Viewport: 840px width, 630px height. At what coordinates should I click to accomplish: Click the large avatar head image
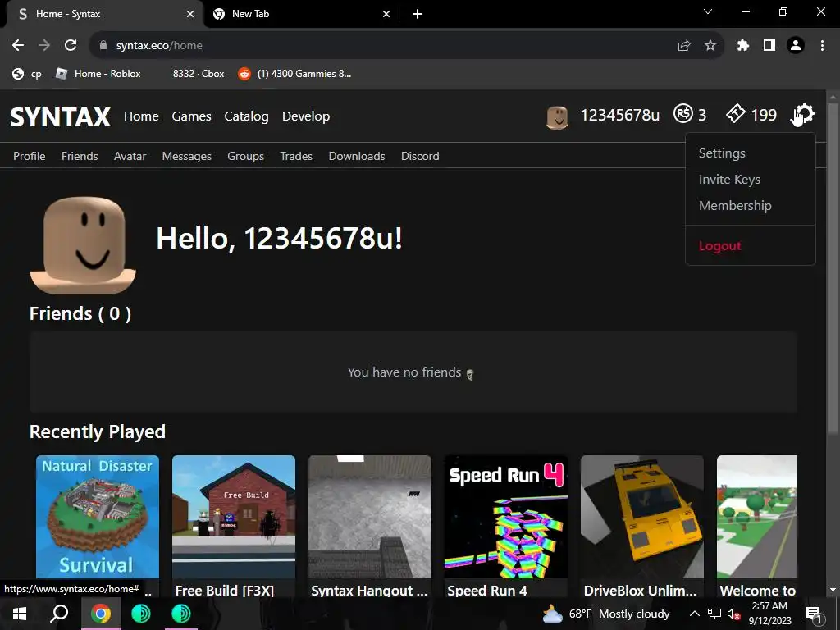click(x=83, y=245)
